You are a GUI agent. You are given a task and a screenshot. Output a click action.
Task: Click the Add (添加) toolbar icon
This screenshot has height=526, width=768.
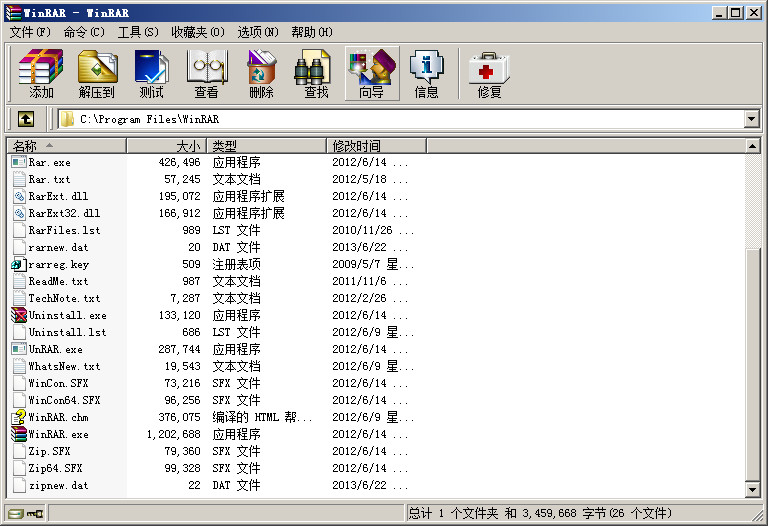click(41, 73)
